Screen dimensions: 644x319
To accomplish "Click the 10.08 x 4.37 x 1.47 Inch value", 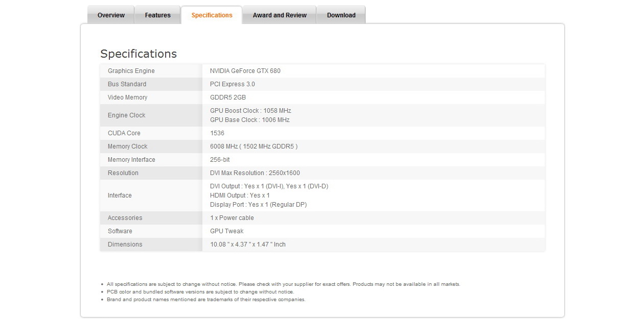I will pos(248,244).
